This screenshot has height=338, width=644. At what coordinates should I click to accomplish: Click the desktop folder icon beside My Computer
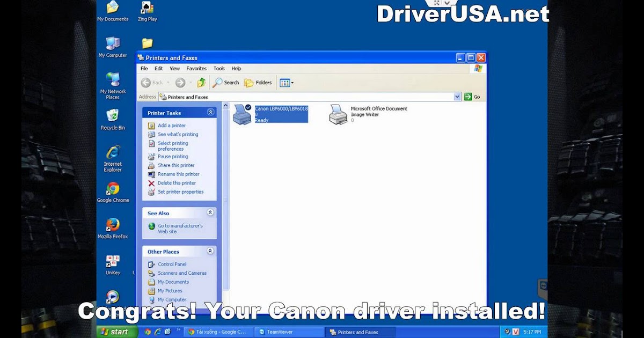pos(148,43)
